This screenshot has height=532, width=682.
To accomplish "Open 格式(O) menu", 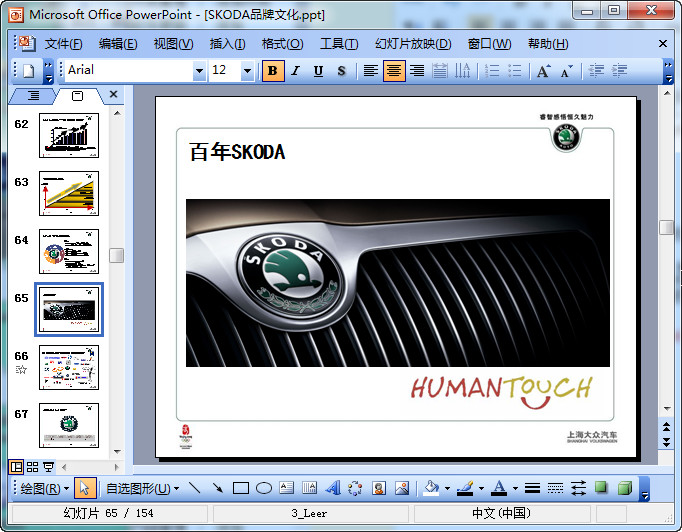I will pyautogui.click(x=282, y=44).
